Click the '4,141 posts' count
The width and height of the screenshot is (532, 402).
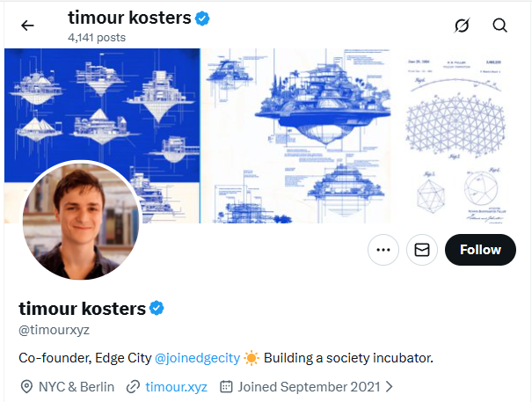click(x=97, y=38)
